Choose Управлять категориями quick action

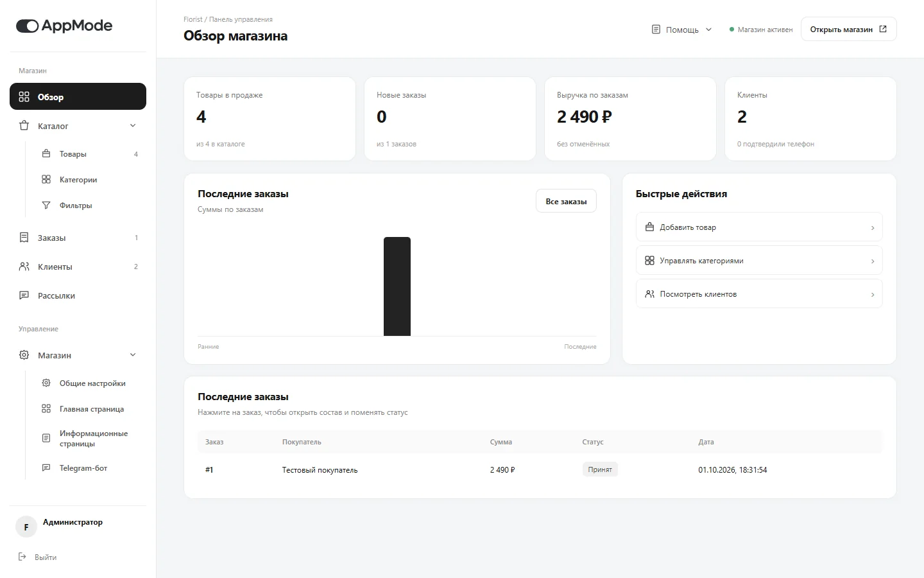point(759,261)
